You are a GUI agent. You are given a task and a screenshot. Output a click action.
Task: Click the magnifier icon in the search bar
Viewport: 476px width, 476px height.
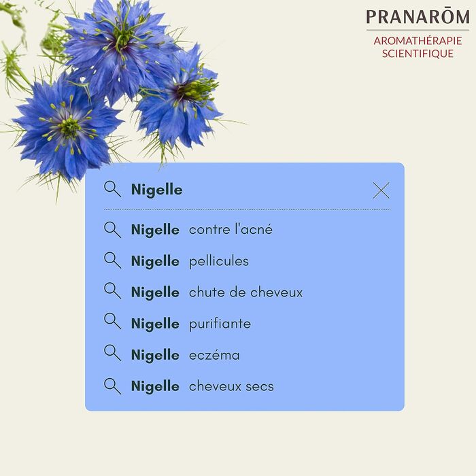(x=112, y=189)
